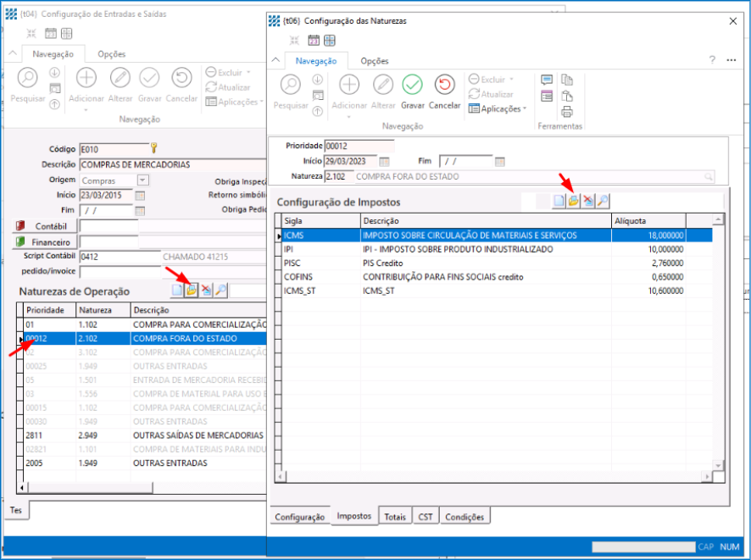Collapse the ribbon in Entradas e Saídas window
The height and width of the screenshot is (560, 751).
coord(13,53)
